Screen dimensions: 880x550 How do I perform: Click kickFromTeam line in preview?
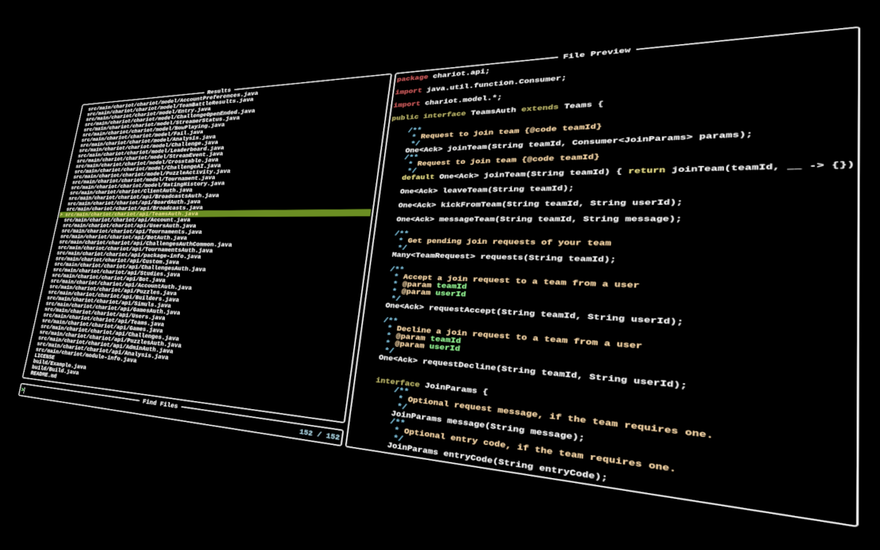click(x=540, y=203)
